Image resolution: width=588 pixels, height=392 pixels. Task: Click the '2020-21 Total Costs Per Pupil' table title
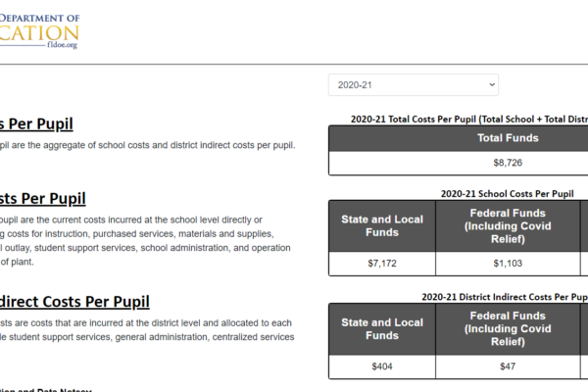click(x=469, y=120)
